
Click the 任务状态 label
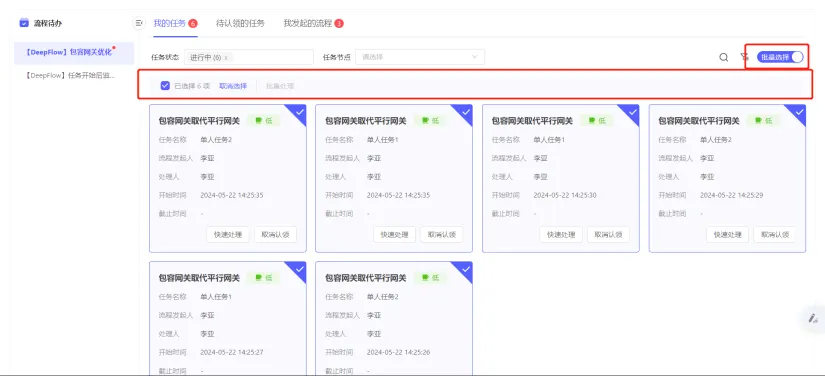click(165, 57)
